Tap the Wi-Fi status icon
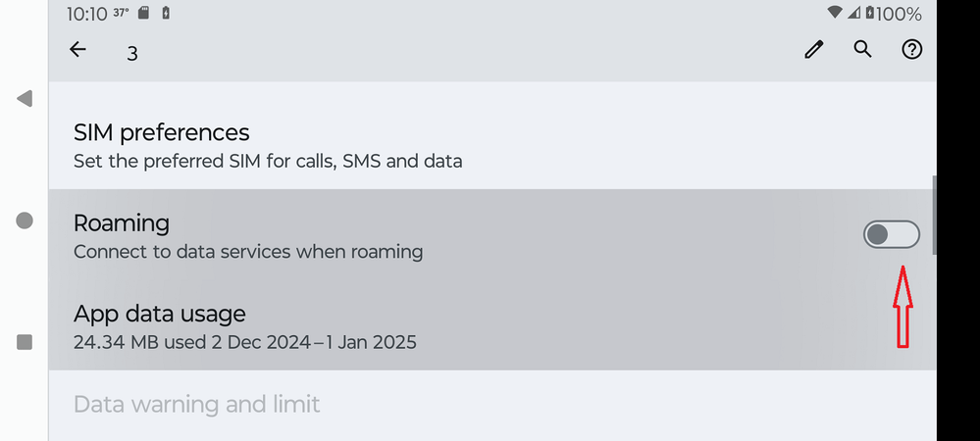980x441 pixels. [835, 14]
